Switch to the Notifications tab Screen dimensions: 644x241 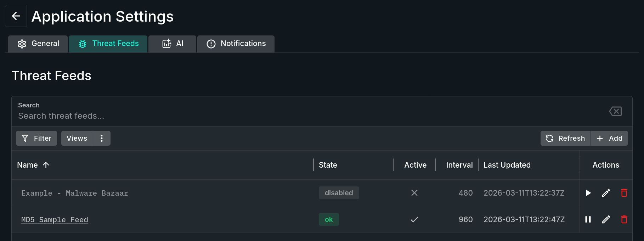[236, 44]
